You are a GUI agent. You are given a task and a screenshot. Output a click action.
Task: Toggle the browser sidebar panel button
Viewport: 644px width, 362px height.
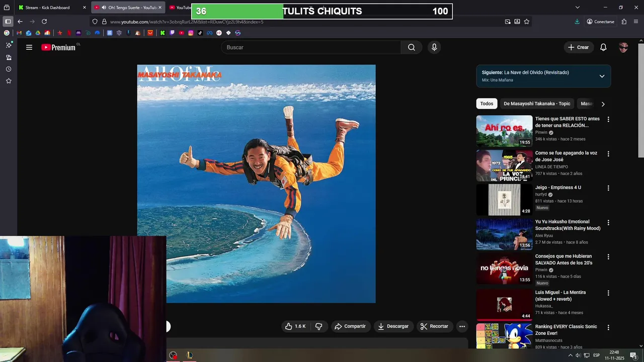coord(8,22)
